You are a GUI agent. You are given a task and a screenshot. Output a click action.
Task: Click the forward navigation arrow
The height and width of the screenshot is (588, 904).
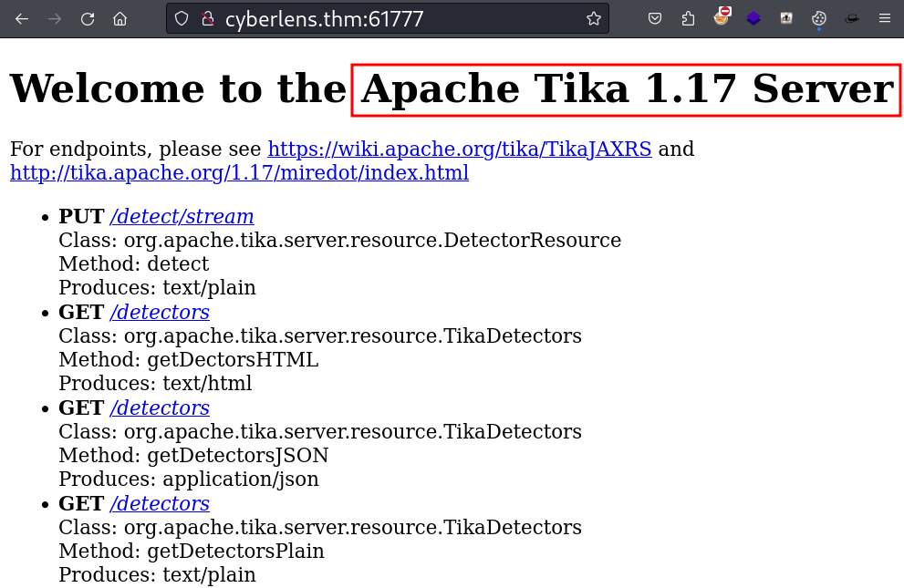(x=55, y=18)
